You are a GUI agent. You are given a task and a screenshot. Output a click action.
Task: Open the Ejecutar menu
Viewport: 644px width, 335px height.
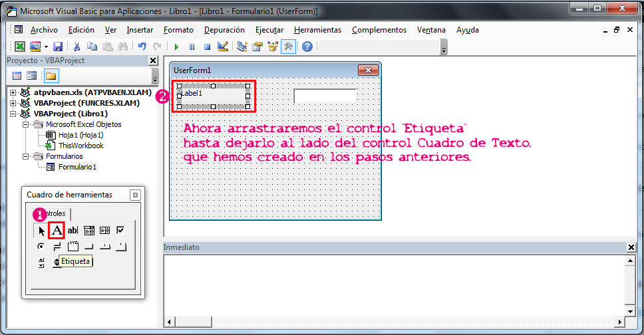click(269, 30)
